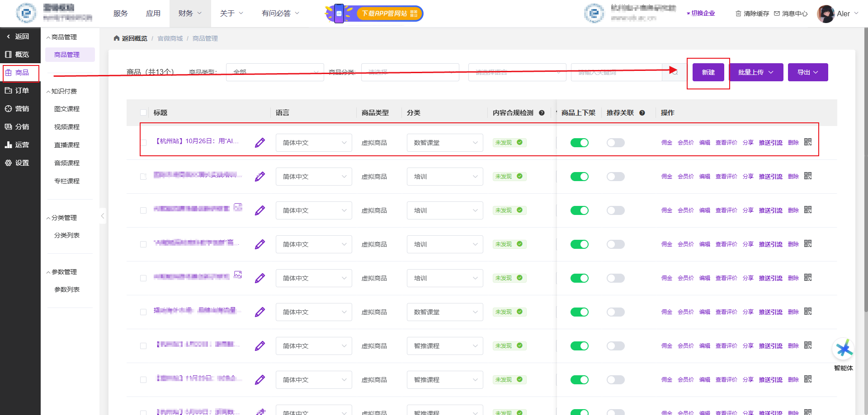This screenshot has height=415, width=868.
Task: Open 视频课程 in the knowledge payment tree
Action: pyautogui.click(x=67, y=127)
